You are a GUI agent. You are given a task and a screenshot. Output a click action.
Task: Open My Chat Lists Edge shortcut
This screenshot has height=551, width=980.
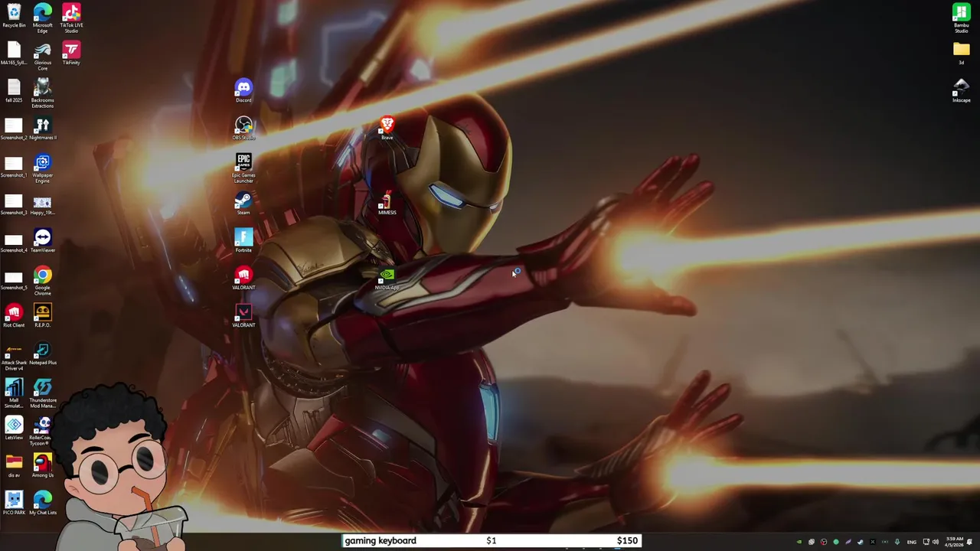(x=43, y=503)
